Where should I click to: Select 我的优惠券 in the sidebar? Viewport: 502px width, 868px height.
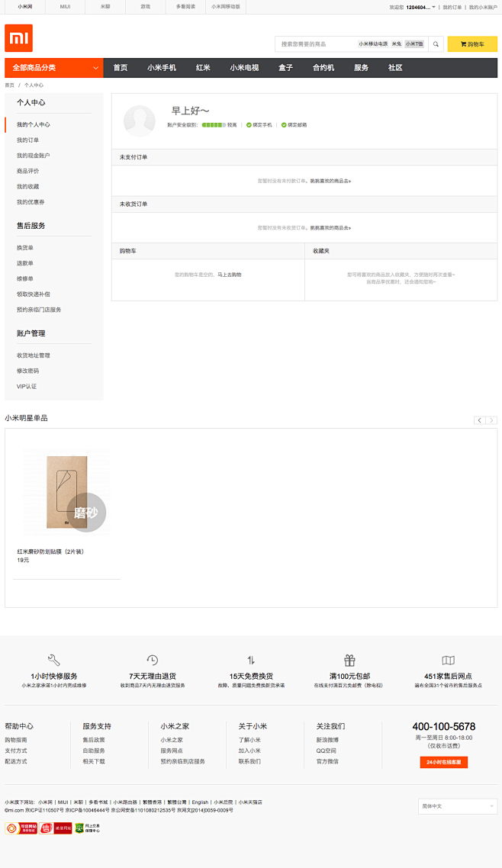click(31, 202)
